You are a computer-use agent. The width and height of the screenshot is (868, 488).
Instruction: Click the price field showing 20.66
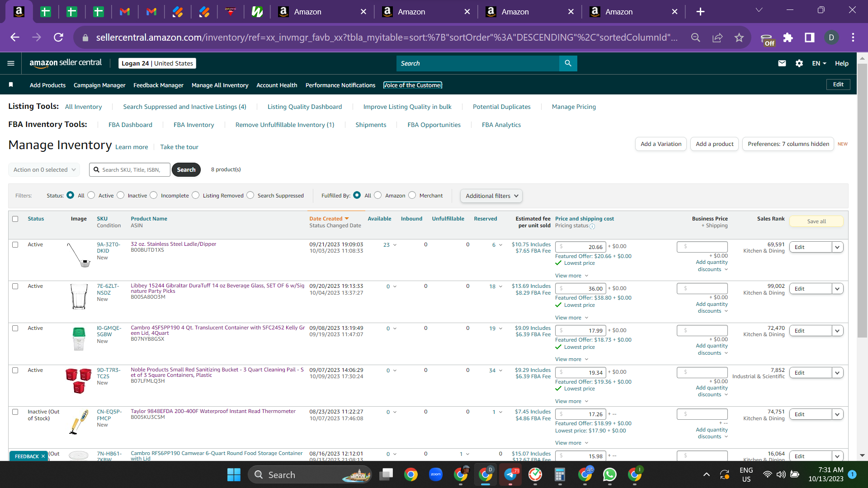[580, 247]
